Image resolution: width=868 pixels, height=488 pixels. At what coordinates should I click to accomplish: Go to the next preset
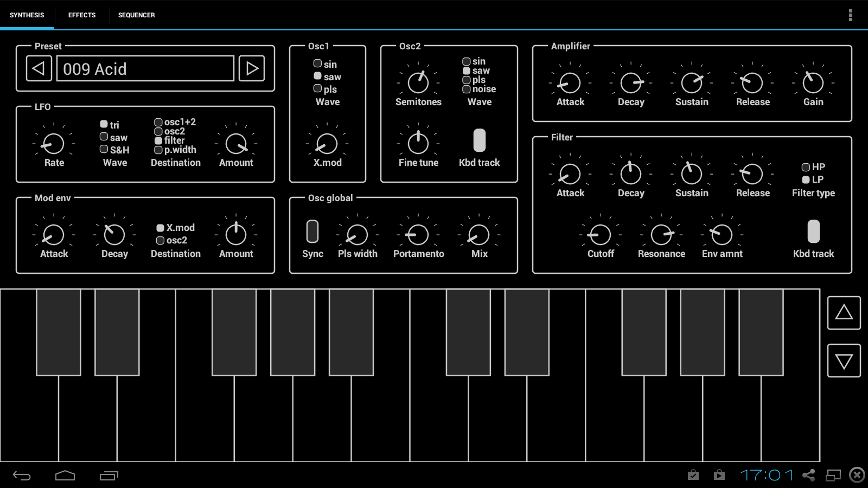[252, 68]
